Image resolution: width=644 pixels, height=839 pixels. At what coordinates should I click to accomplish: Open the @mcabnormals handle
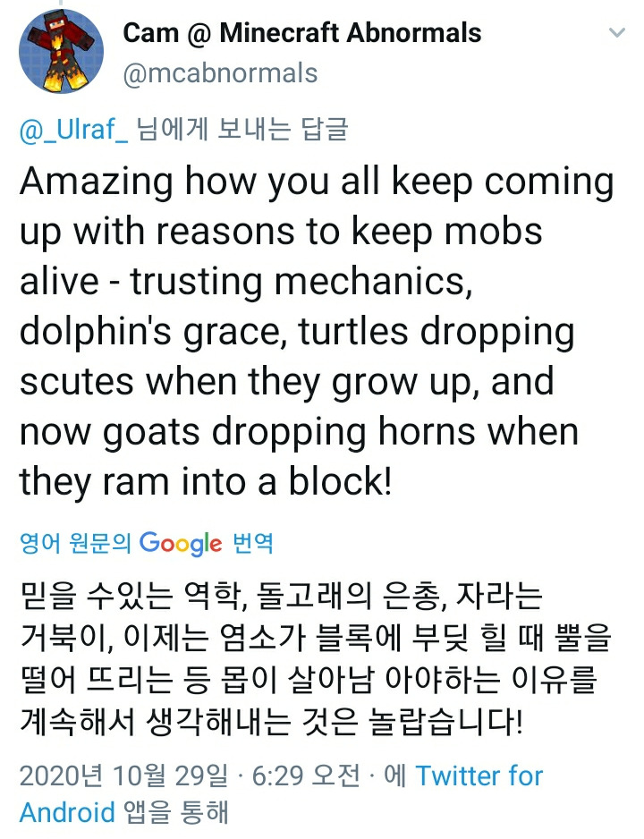(x=220, y=73)
